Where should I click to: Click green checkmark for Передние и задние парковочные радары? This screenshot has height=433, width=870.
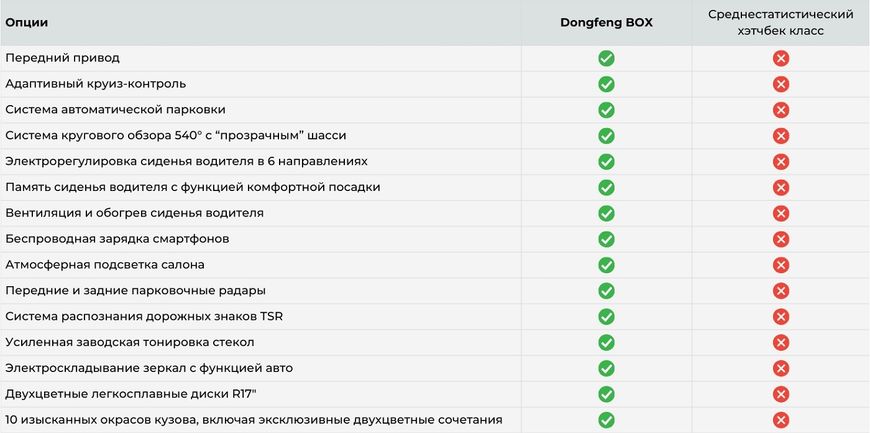[606, 291]
